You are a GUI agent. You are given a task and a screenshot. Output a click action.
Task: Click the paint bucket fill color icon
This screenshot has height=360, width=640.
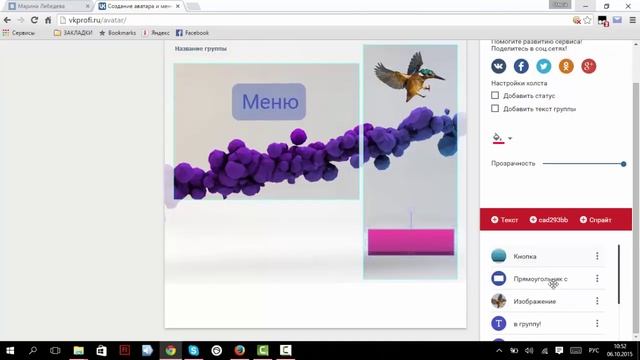coord(498,138)
